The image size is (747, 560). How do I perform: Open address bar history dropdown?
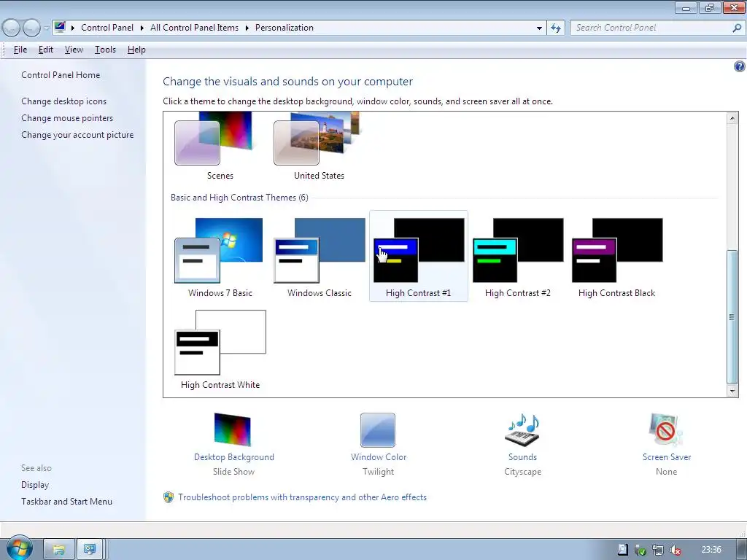coord(539,28)
